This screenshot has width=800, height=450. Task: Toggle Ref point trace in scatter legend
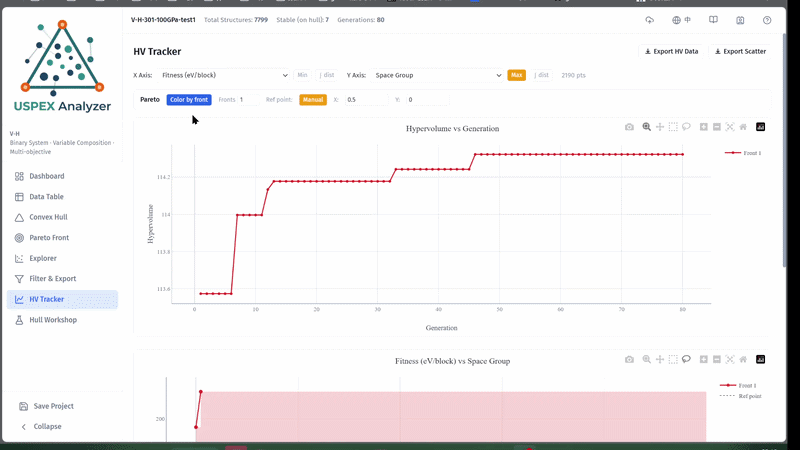click(740, 396)
